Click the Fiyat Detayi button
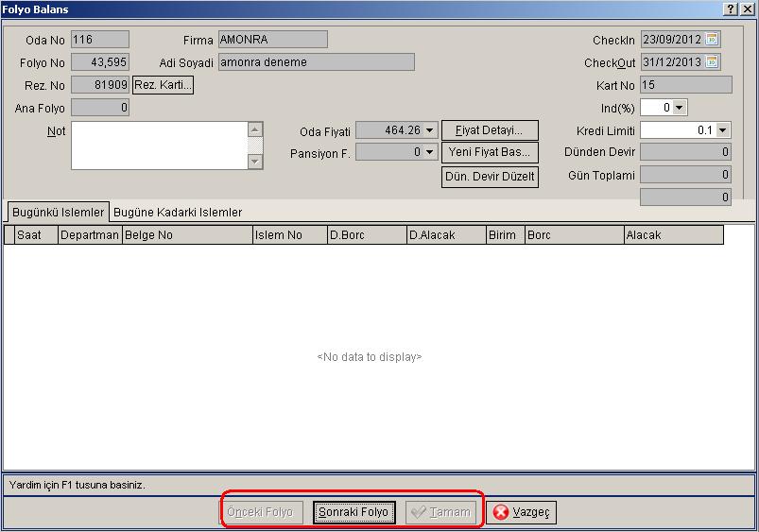Screen dimensions: 759x532 coord(490,130)
